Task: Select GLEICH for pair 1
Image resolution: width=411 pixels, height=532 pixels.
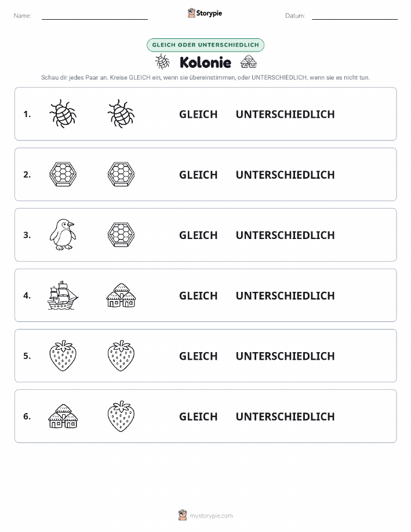Action: point(198,114)
